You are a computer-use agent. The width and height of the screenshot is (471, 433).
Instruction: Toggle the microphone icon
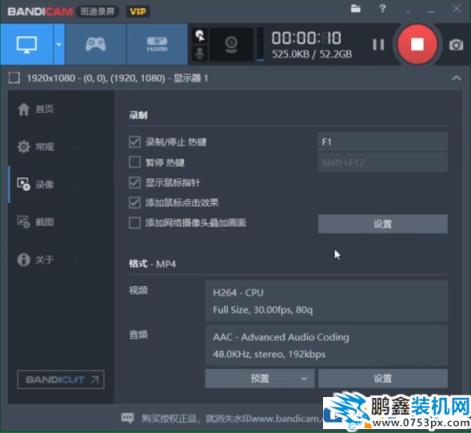[x=200, y=53]
